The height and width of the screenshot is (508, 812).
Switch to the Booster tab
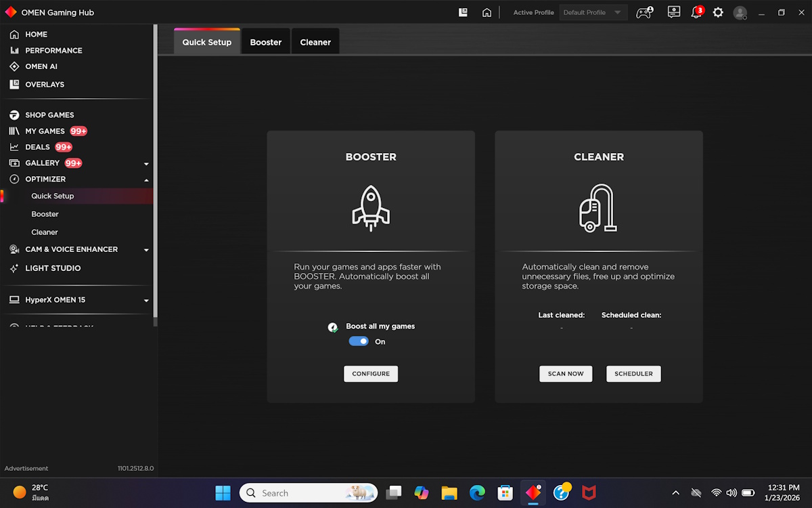[265, 42]
